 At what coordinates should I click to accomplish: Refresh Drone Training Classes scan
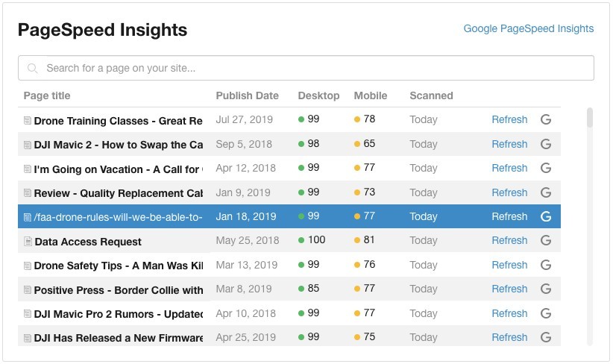[509, 119]
